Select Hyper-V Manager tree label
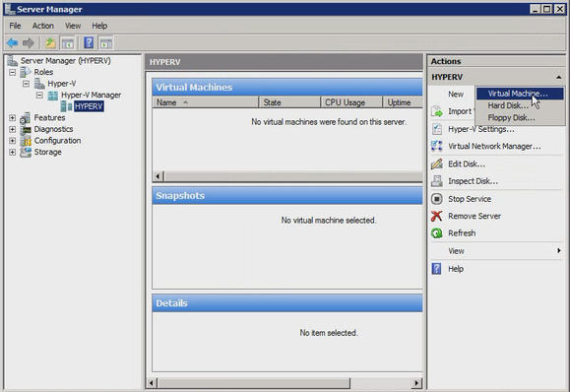570x392 pixels. pos(91,95)
